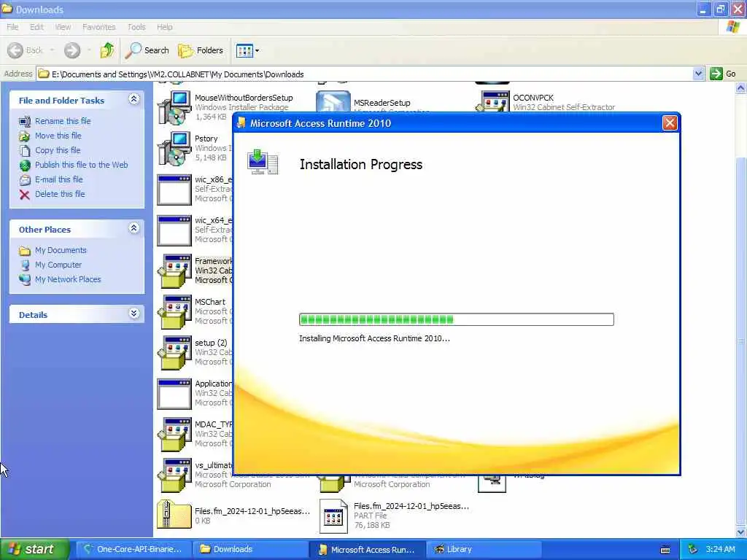This screenshot has height=560, width=747.
Task: Click the Start button
Action: tap(35, 549)
